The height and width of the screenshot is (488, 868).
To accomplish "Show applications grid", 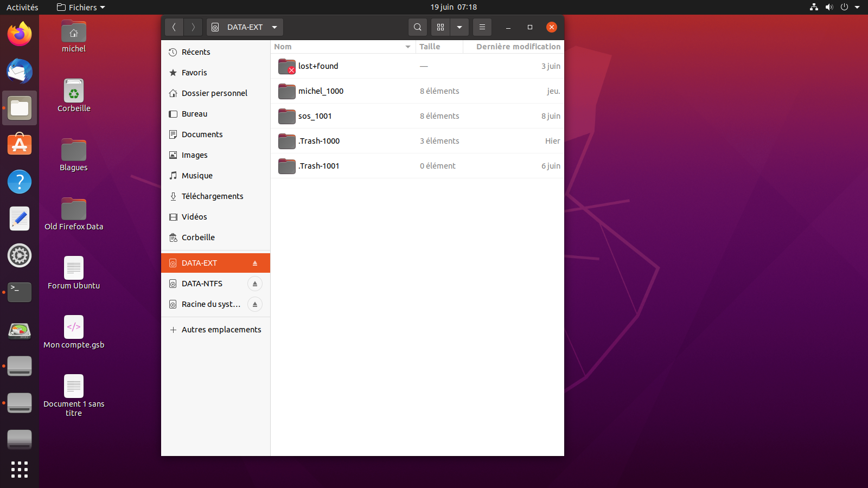I will click(x=20, y=469).
